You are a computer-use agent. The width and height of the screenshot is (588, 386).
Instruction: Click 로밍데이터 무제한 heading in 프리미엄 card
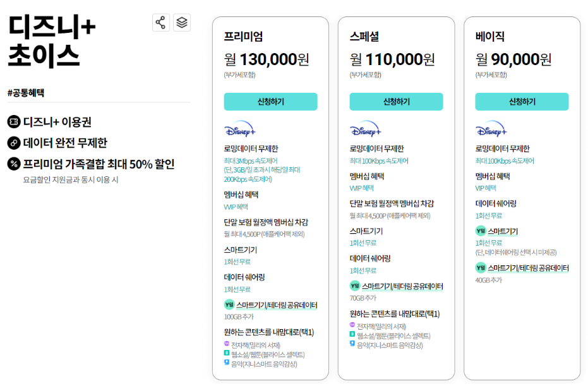pyautogui.click(x=251, y=148)
